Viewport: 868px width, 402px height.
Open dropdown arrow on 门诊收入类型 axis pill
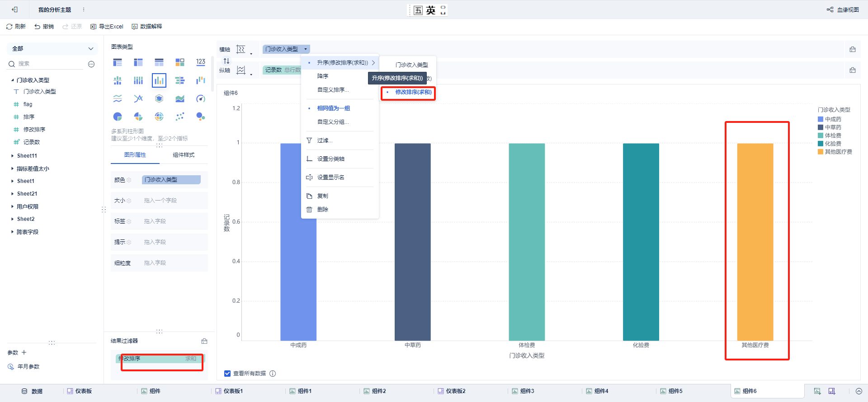click(x=306, y=49)
